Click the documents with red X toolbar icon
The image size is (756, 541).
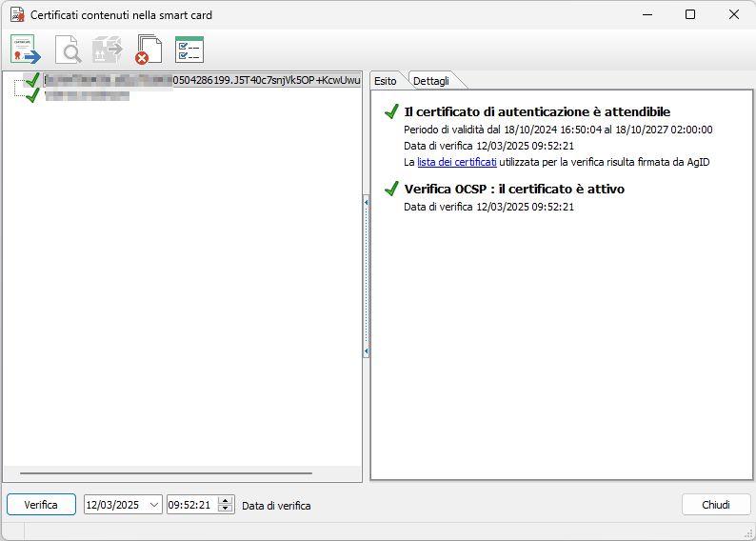148,50
